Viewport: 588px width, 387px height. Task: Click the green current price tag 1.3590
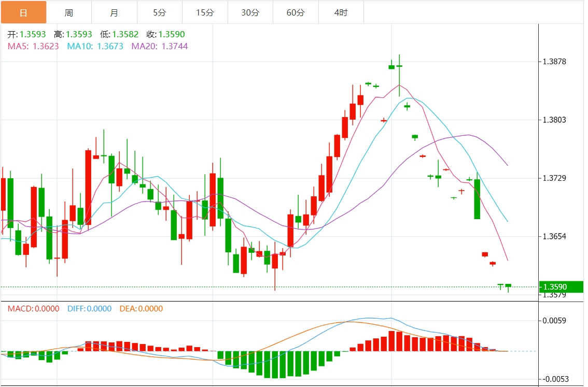tap(561, 287)
